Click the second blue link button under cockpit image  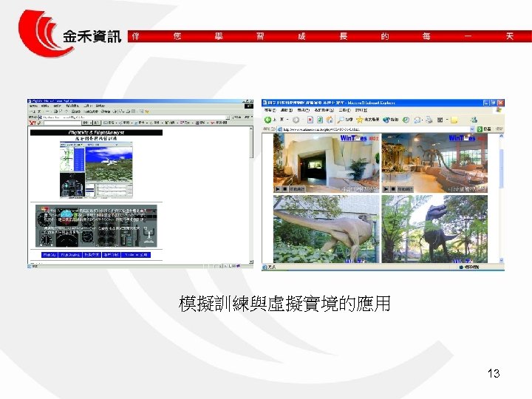click(x=70, y=255)
